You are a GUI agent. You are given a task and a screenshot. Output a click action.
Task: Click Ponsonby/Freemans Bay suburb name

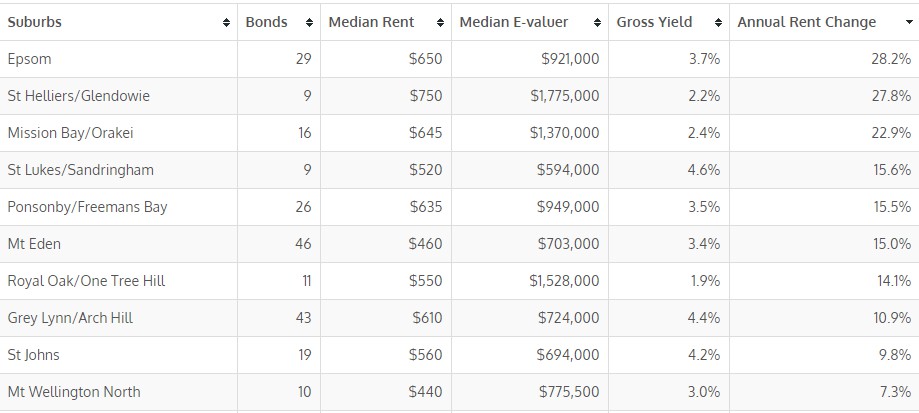click(x=87, y=207)
